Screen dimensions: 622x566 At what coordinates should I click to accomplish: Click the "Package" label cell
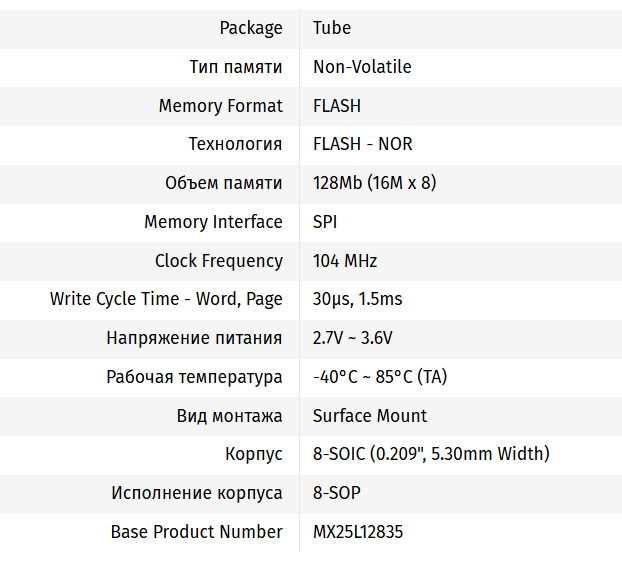click(x=251, y=28)
